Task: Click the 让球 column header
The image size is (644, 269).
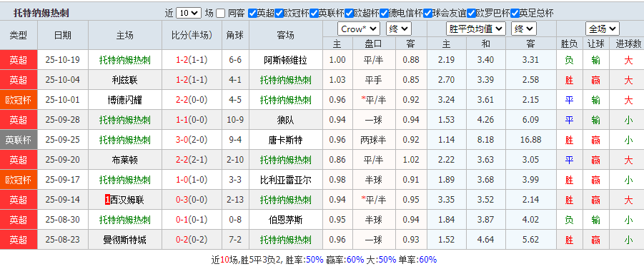Action: point(595,44)
